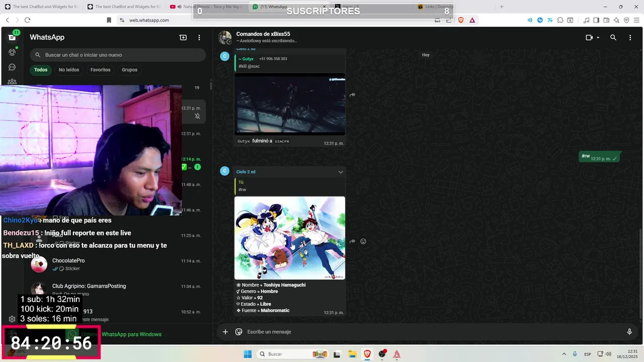Focus the Escribe un mensaje field
Screen dimensions: 644x362
coord(433,332)
